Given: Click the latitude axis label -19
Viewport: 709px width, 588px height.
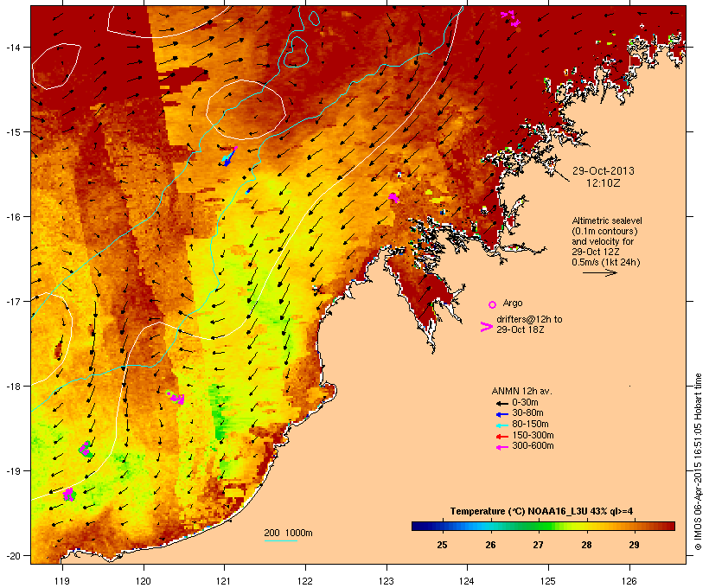Looking at the screenshot, I should coord(12,471).
